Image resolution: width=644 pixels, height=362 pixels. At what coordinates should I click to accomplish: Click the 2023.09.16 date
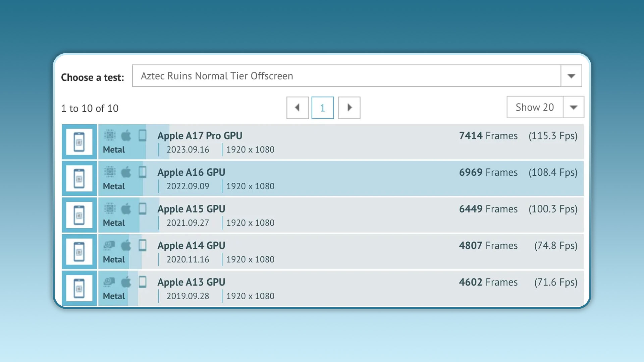(188, 150)
